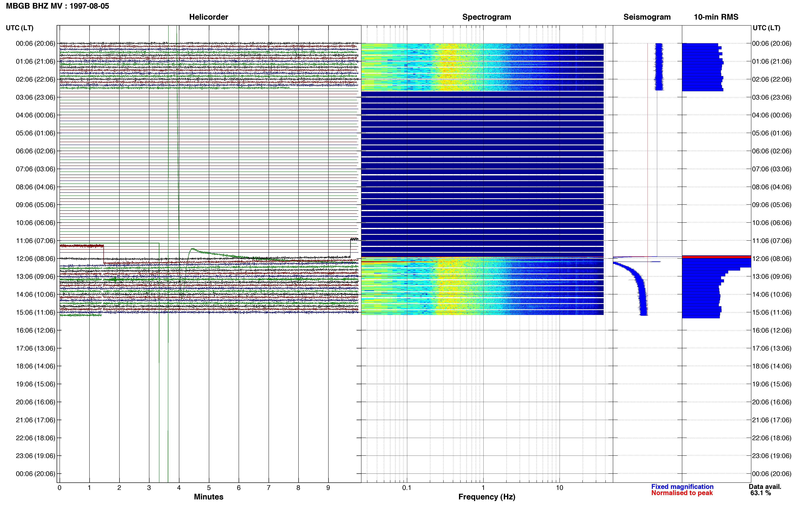
Task: Click left time label '03:06 (23:06)'
Action: tap(35, 97)
